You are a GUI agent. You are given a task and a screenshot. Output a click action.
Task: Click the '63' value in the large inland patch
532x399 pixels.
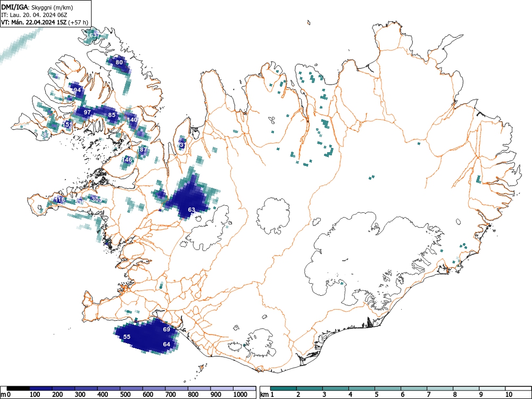[x=192, y=210]
